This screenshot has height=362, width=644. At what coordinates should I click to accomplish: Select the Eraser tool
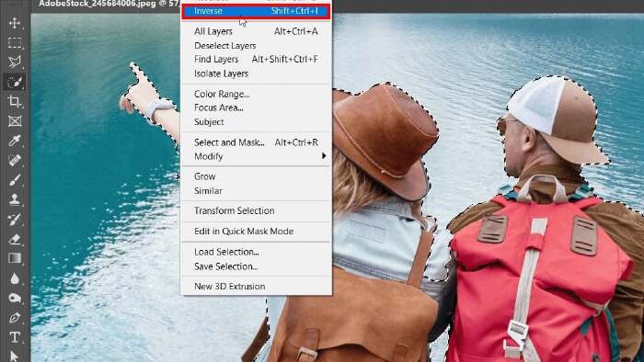pyautogui.click(x=15, y=239)
